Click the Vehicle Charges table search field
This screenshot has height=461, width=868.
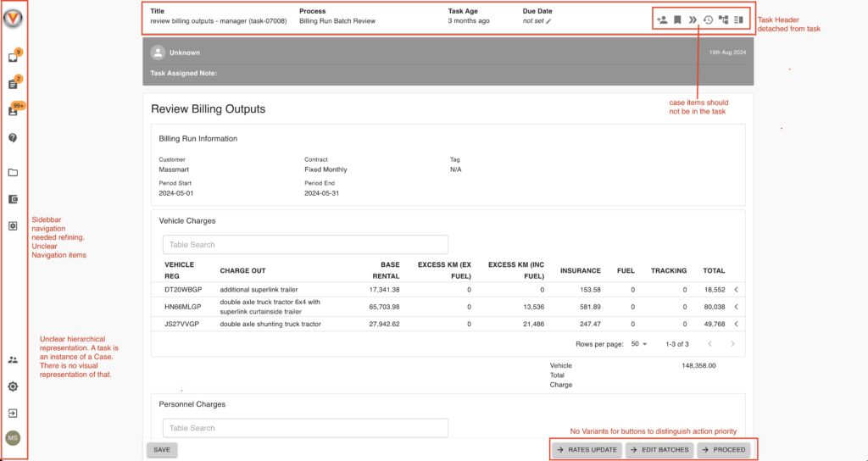point(305,245)
